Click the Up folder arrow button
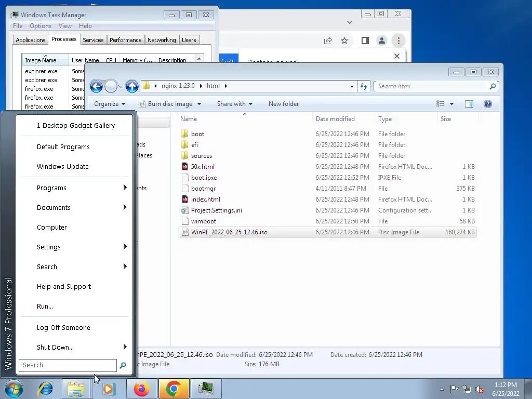532x399 pixels. [132, 87]
